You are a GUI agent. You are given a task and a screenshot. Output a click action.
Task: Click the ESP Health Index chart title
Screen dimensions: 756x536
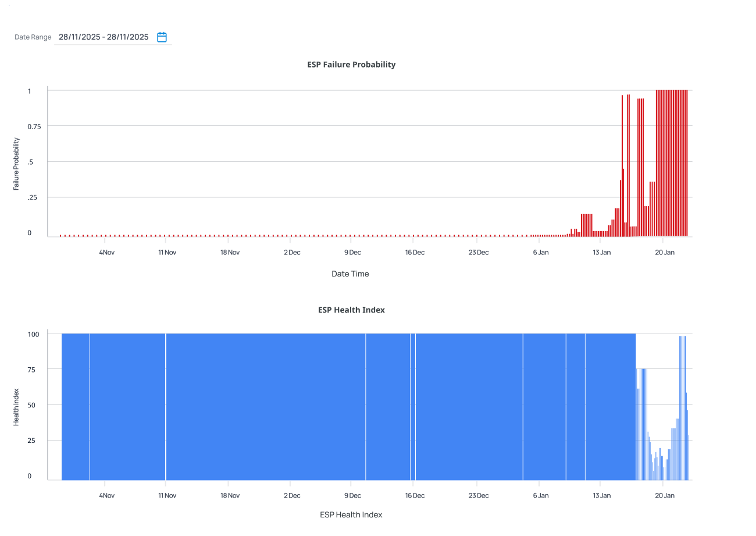pos(351,310)
